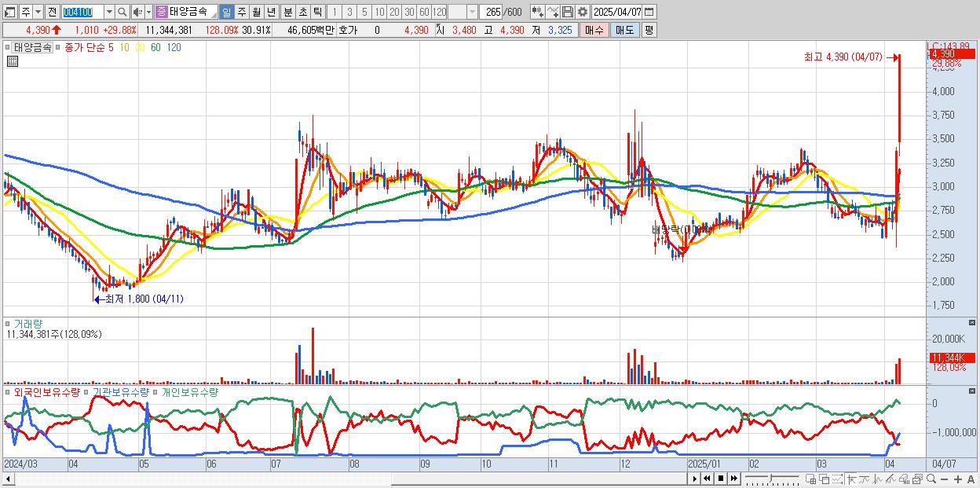The height and width of the screenshot is (488, 980).
Task: Click the speaker sound icon
Action: click(137, 12)
